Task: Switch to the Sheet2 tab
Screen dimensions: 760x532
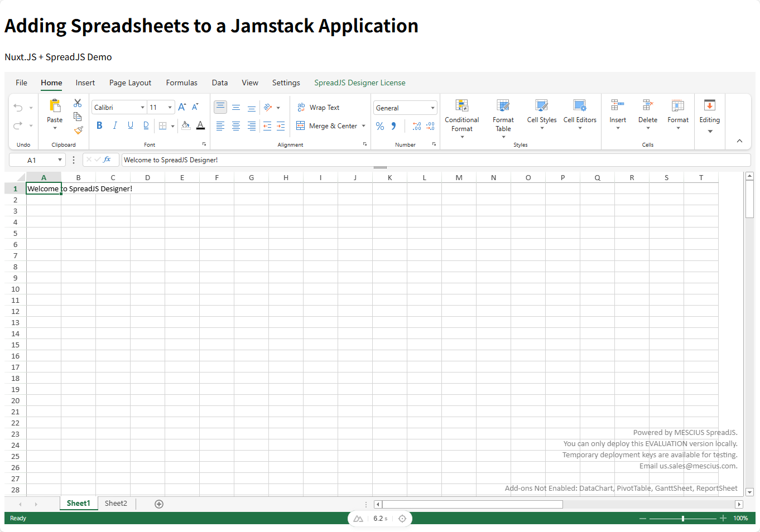Action: [x=116, y=504]
